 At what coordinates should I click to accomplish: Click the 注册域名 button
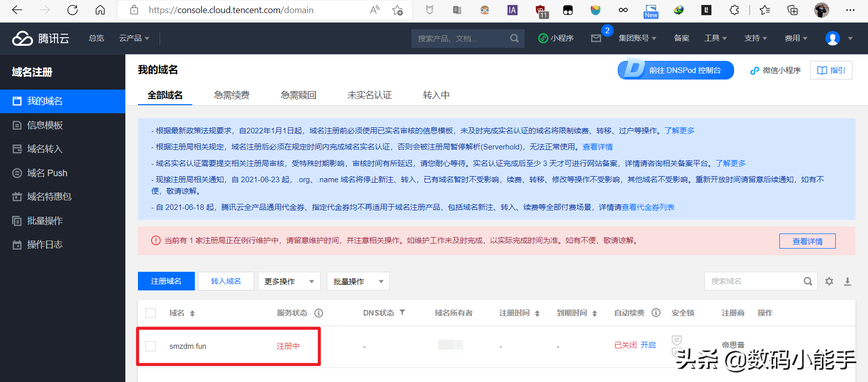click(166, 281)
